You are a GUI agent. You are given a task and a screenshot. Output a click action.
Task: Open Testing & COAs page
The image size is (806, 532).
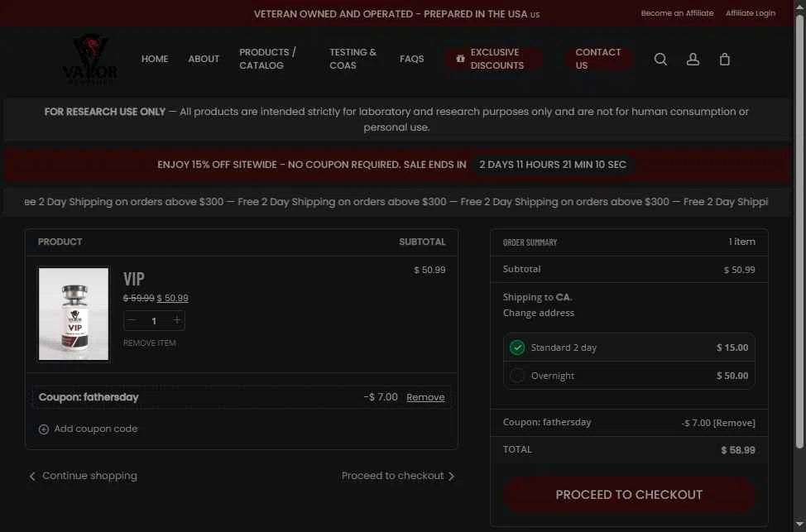[353, 59]
